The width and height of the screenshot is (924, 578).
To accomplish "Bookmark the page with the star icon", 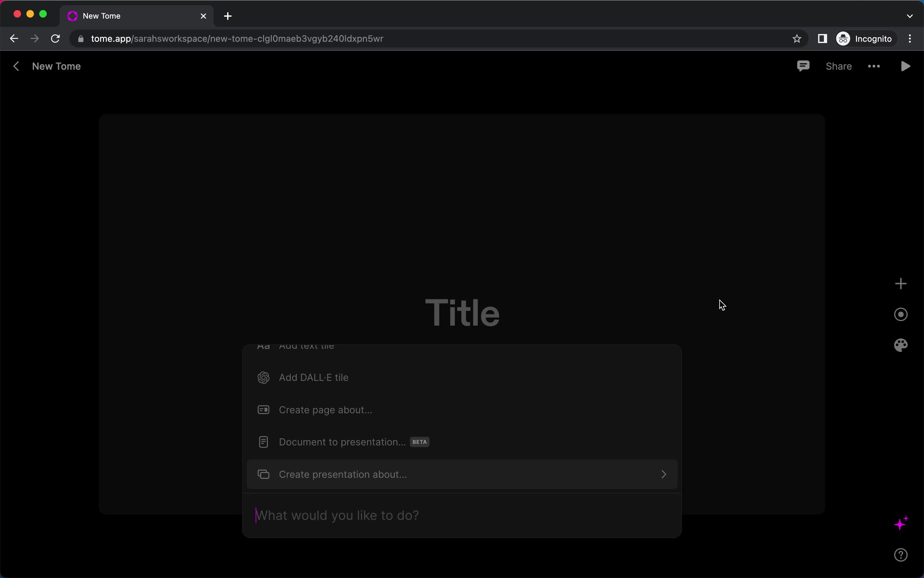I will coord(797,39).
